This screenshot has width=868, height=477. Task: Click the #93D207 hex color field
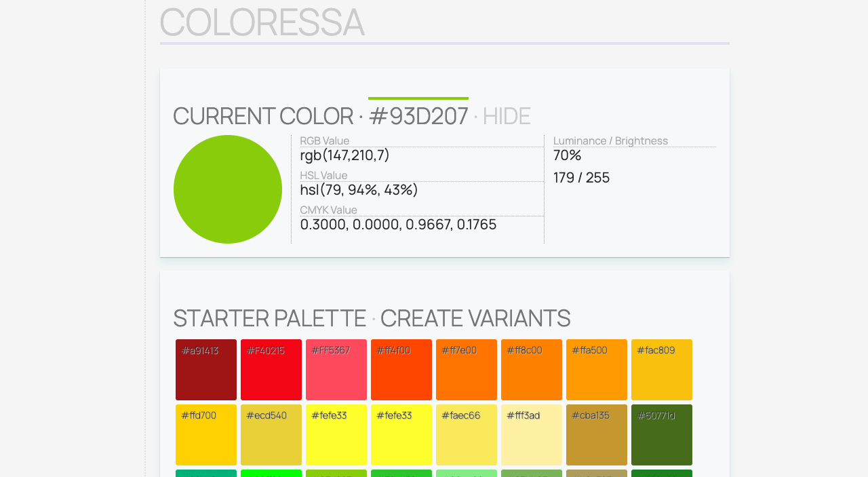pos(418,116)
